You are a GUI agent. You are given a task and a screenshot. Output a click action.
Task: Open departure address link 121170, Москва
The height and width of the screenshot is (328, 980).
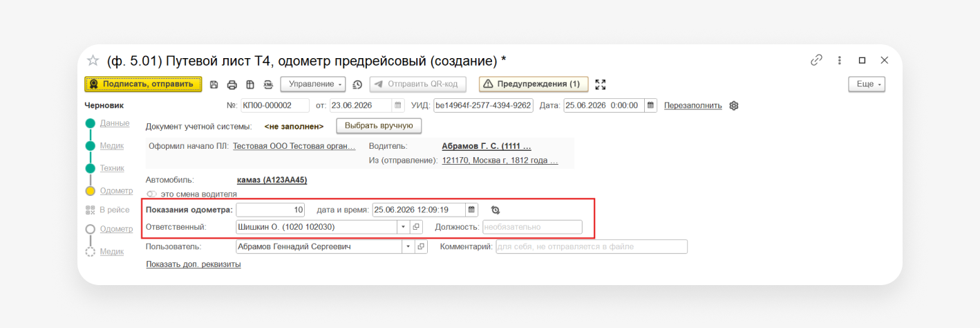point(500,161)
